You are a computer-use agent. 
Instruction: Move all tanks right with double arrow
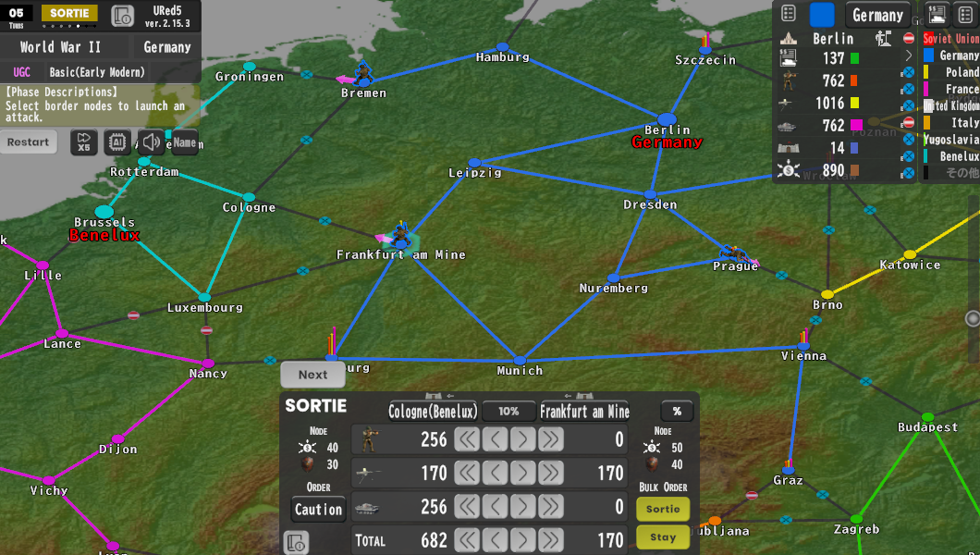coord(551,507)
